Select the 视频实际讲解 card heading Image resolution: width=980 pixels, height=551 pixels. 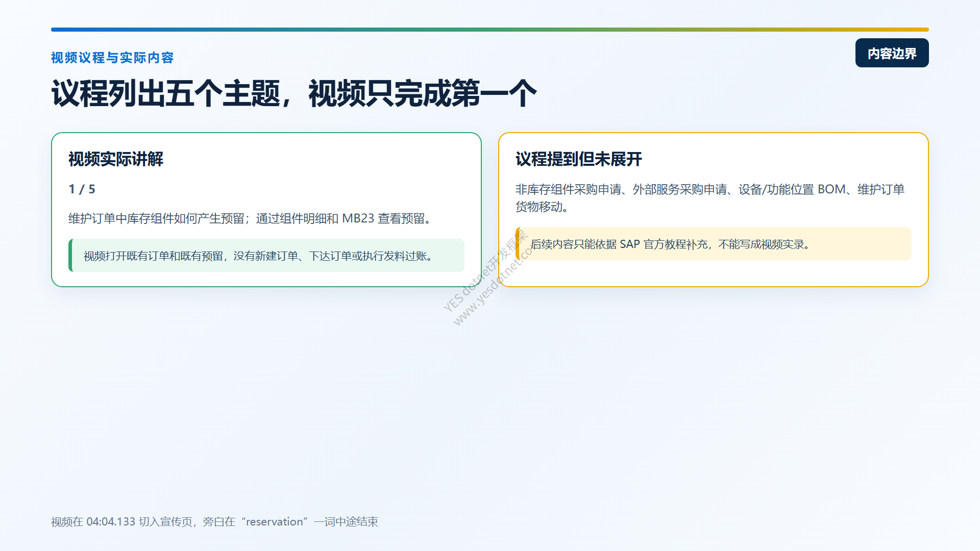pos(116,159)
